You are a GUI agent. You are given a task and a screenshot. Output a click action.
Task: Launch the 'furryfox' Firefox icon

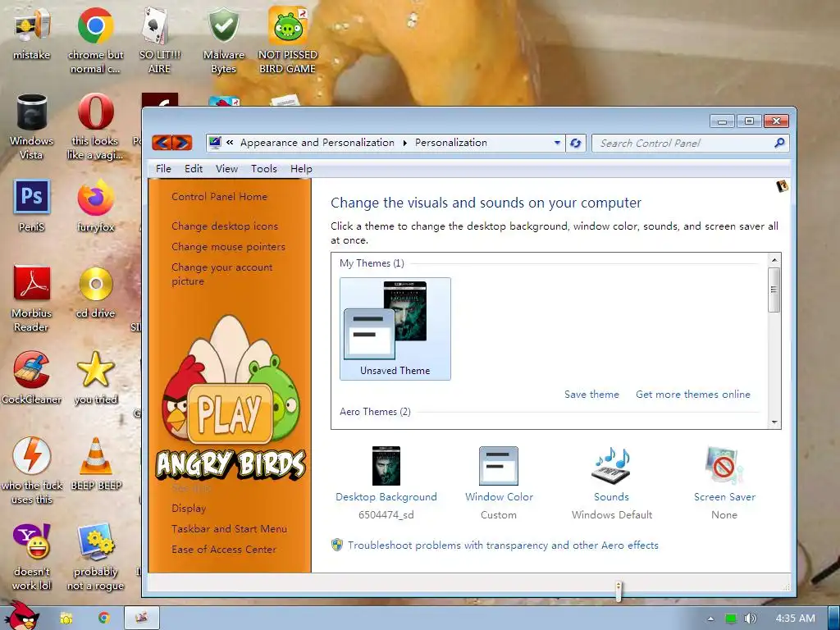click(x=95, y=206)
